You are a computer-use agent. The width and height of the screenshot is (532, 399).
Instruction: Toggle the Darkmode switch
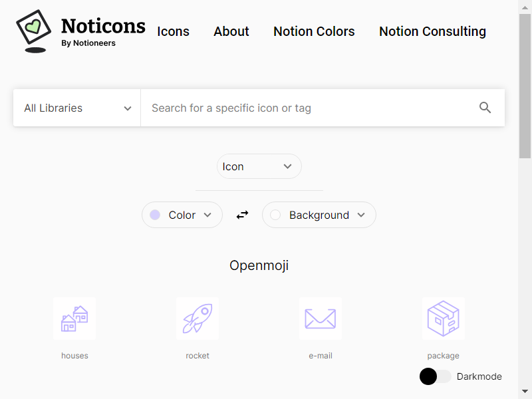pyautogui.click(x=436, y=376)
